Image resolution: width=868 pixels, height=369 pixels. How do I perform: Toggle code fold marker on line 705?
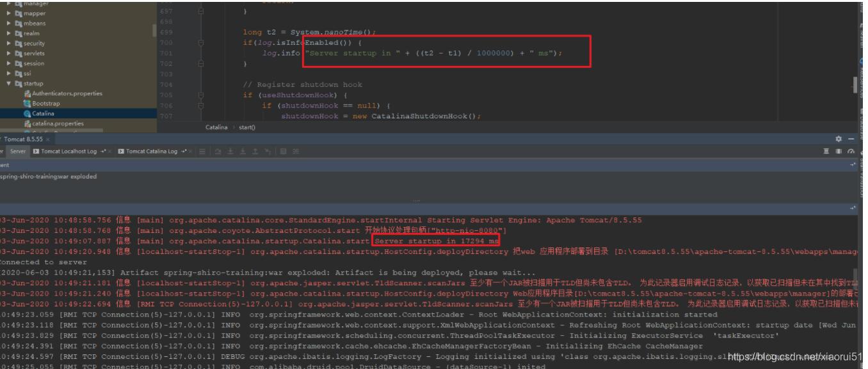(x=201, y=95)
